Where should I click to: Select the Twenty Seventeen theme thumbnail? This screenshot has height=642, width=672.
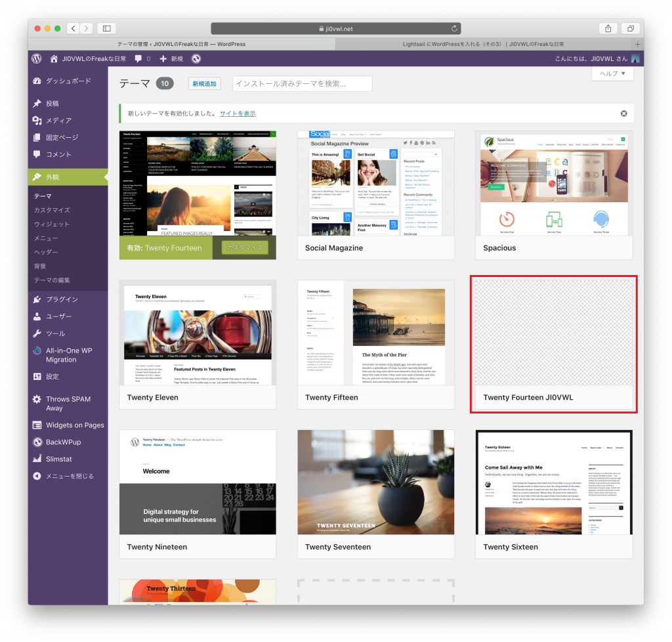tap(376, 482)
